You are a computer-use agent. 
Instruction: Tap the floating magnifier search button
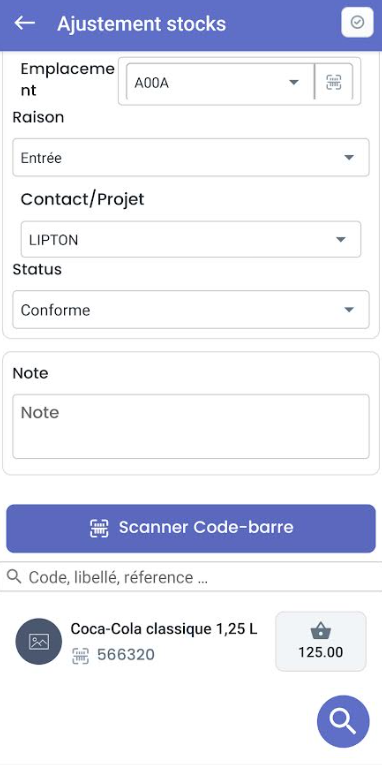343,721
